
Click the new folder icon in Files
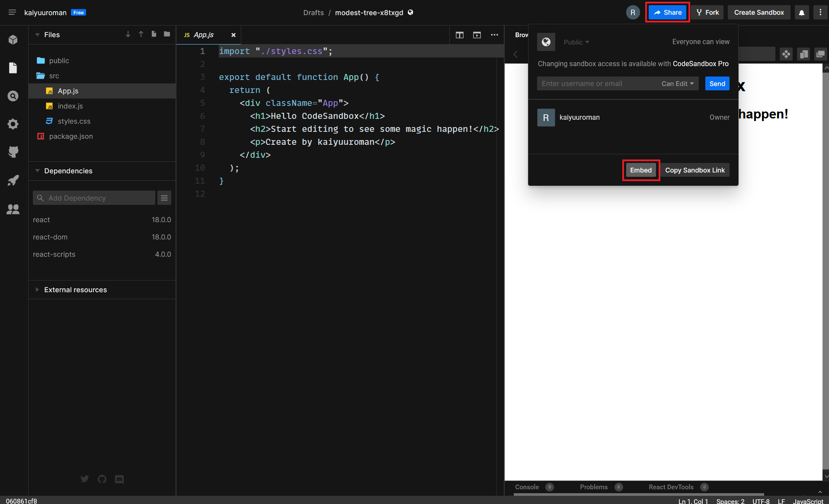tap(167, 34)
